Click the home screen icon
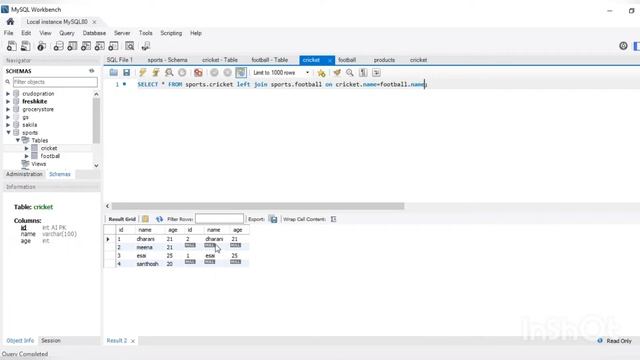Viewport: 640px width, 360px height. point(10,22)
